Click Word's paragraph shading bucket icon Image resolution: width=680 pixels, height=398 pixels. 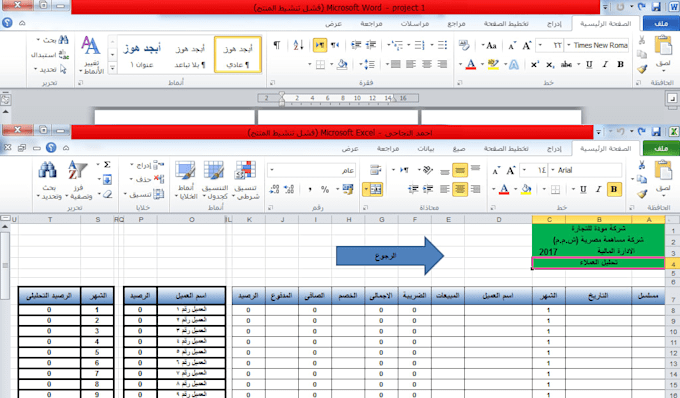(x=342, y=65)
